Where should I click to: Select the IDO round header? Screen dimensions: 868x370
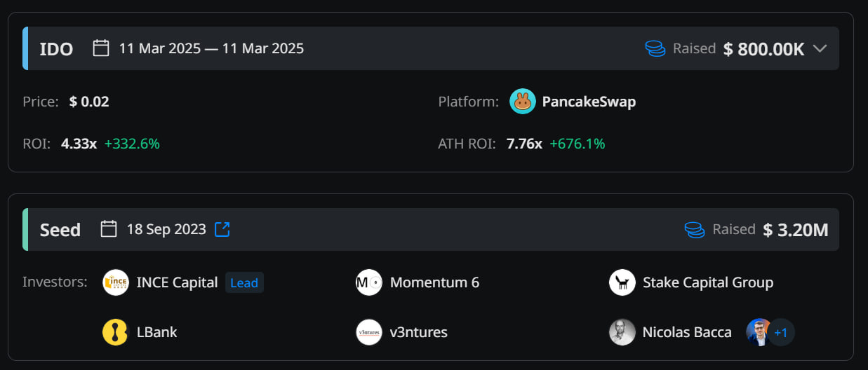click(x=57, y=49)
